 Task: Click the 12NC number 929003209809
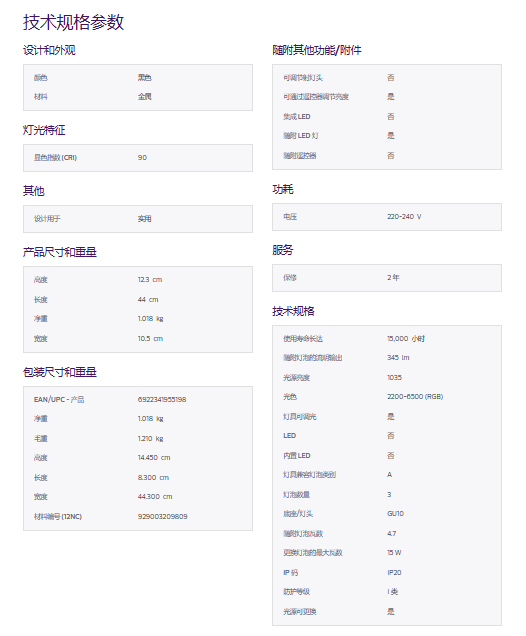tap(163, 516)
